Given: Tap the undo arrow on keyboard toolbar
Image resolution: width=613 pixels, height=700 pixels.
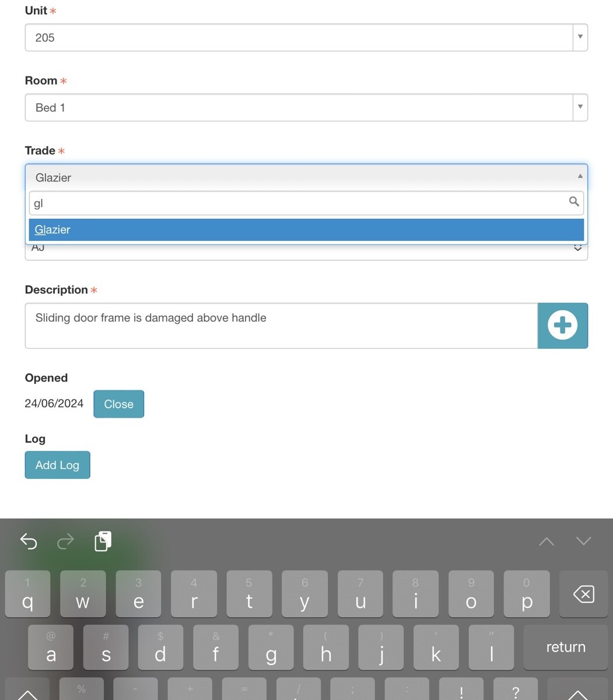Looking at the screenshot, I should (29, 541).
